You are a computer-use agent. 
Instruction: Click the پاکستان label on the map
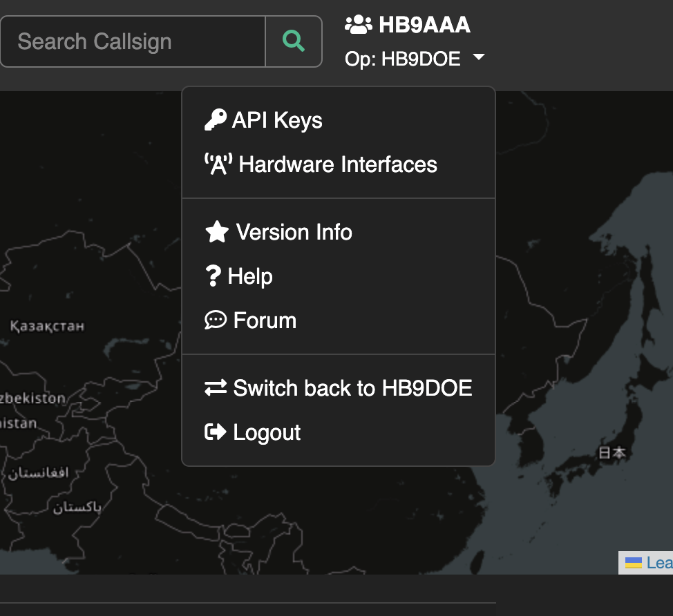[77, 508]
